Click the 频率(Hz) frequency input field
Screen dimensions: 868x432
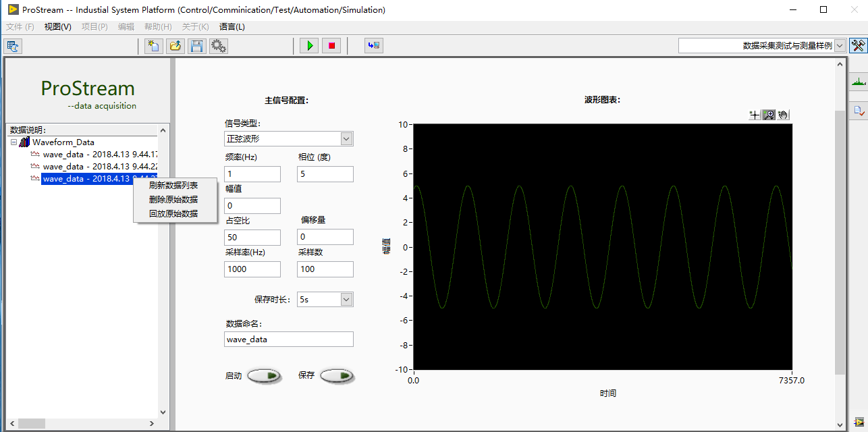coord(252,174)
